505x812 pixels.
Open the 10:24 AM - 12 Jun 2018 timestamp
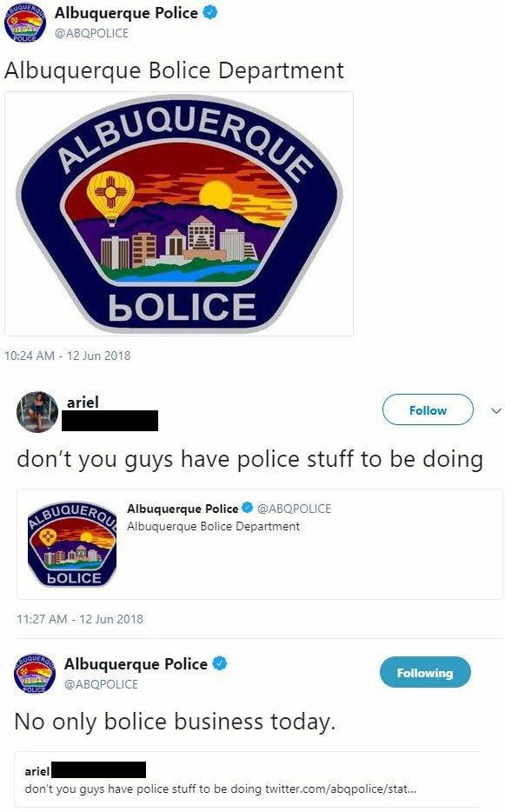click(x=67, y=356)
